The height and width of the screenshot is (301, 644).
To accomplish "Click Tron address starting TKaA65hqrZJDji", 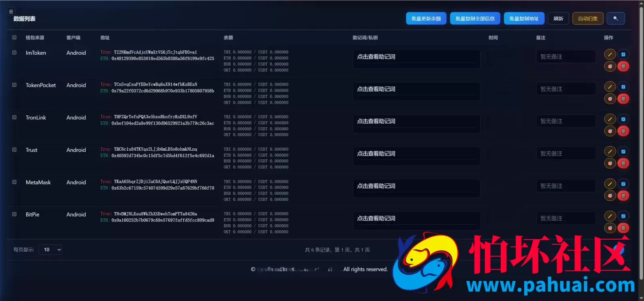I will click(155, 182).
